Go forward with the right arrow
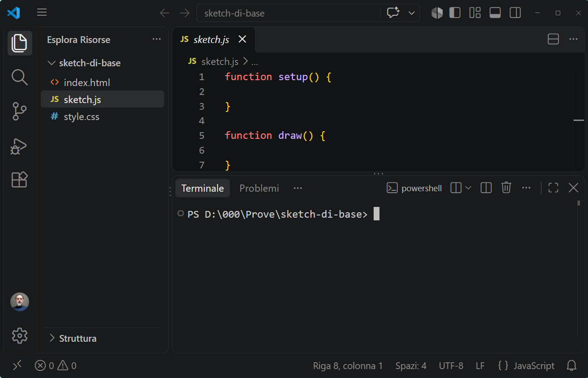The image size is (588, 378). tap(184, 13)
